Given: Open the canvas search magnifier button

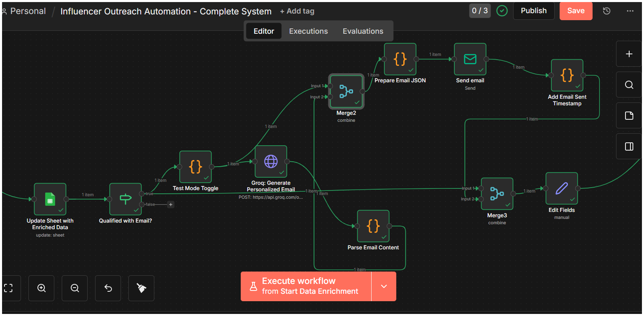Looking at the screenshot, I should tap(629, 85).
